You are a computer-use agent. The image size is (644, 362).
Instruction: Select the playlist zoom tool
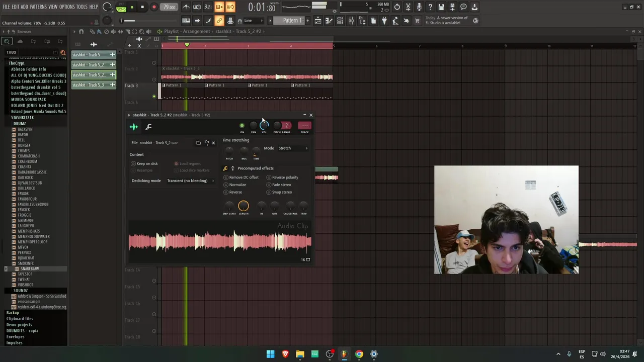click(141, 32)
